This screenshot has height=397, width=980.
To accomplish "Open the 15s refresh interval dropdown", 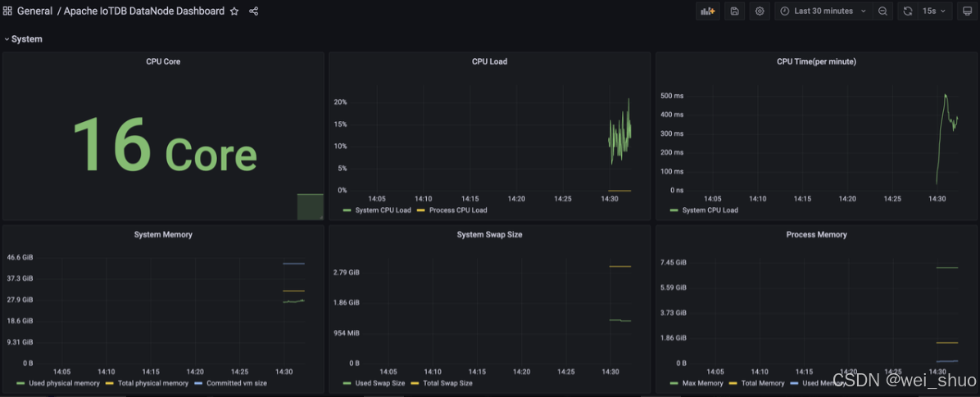I will [933, 11].
